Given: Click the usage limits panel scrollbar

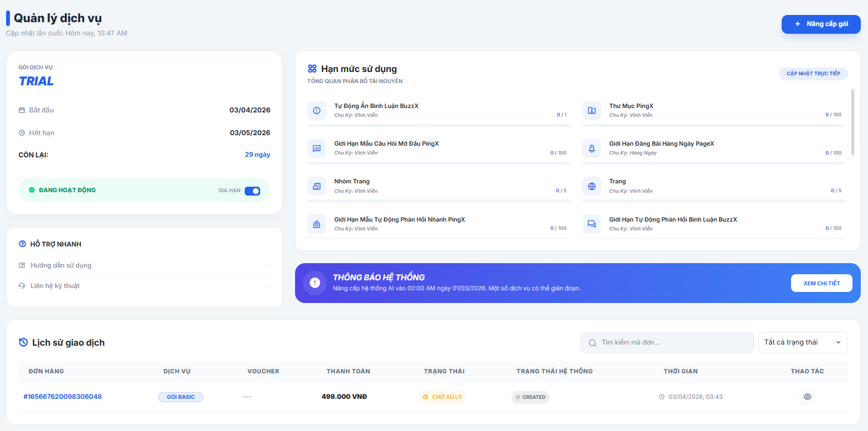Looking at the screenshot, I should pyautogui.click(x=852, y=122).
